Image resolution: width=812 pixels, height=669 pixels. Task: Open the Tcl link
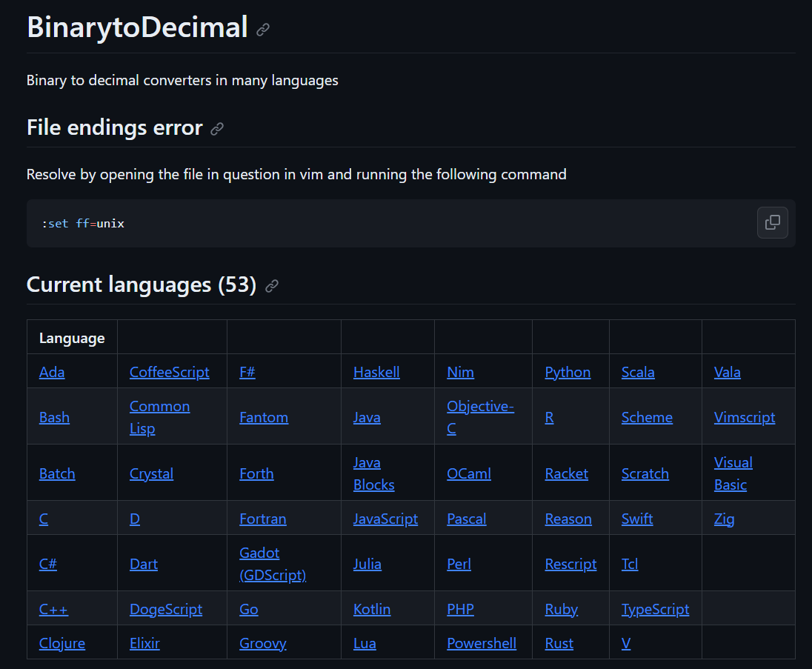point(630,564)
